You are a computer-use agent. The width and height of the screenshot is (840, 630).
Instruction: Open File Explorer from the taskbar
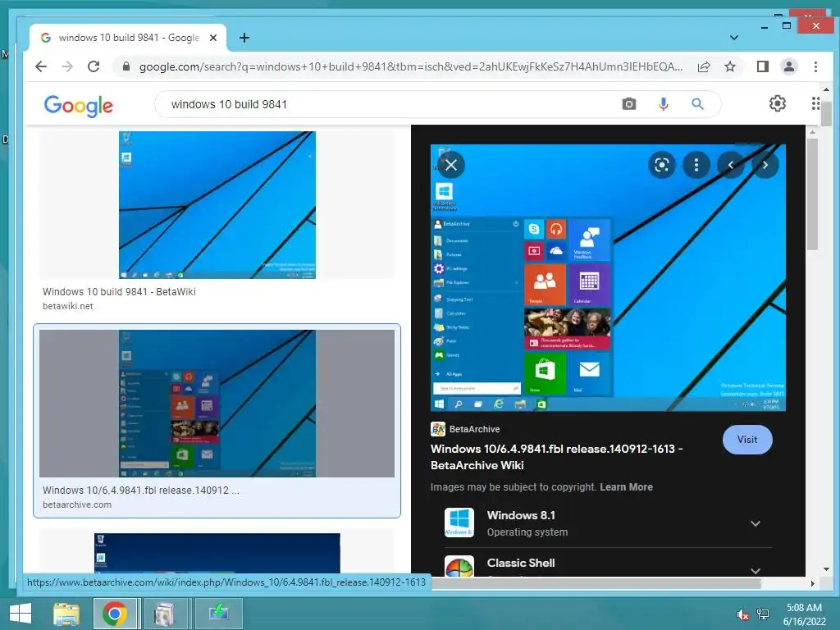pos(66,614)
